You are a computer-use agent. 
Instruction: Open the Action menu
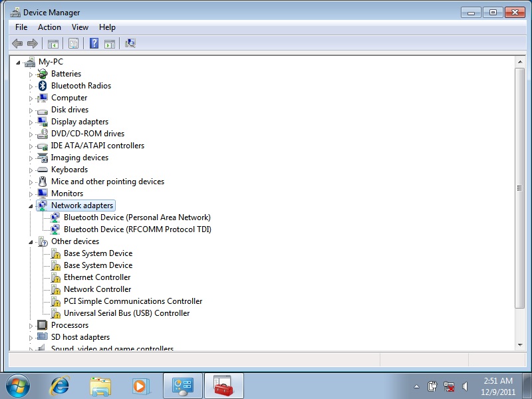click(x=49, y=27)
